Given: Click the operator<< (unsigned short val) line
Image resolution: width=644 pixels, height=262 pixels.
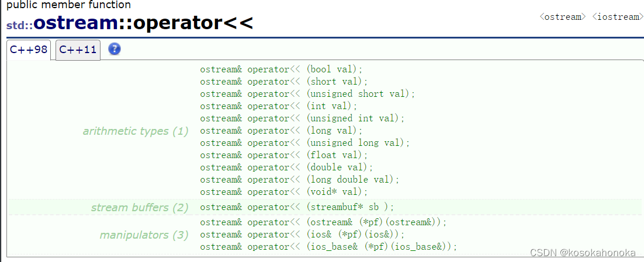Looking at the screenshot, I should (307, 94).
